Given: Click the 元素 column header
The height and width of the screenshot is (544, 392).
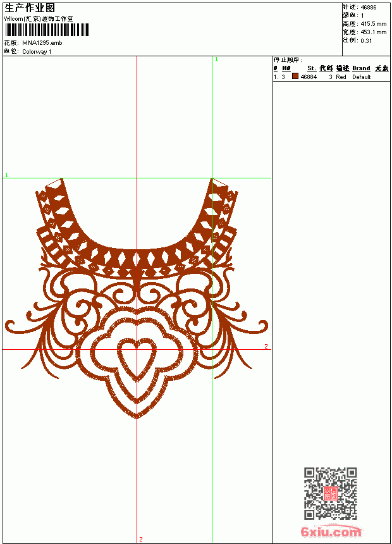Looking at the screenshot, I should click(x=382, y=68).
